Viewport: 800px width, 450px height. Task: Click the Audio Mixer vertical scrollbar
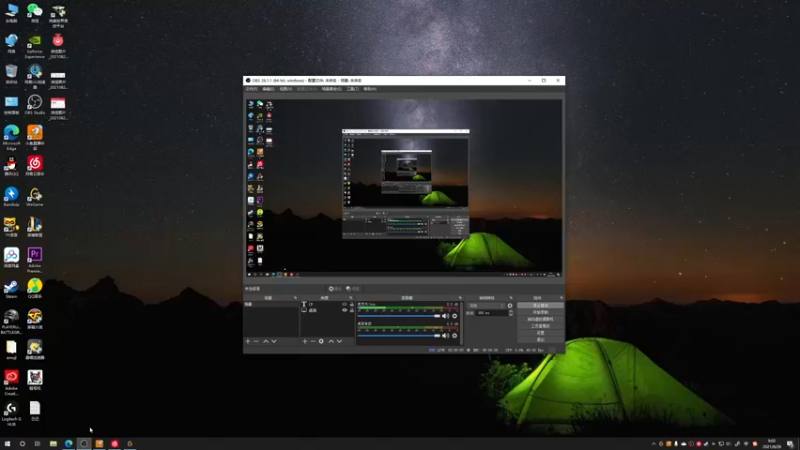[x=461, y=323]
